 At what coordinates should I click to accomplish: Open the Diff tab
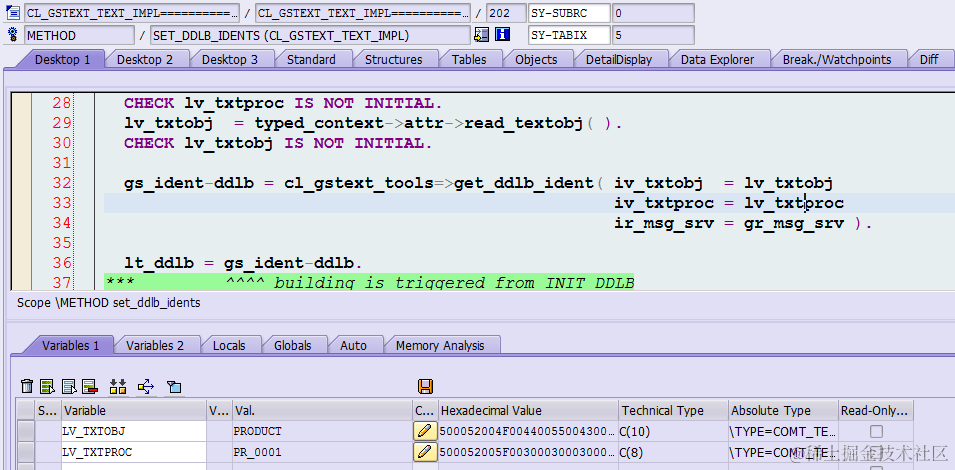pyautogui.click(x=929, y=60)
